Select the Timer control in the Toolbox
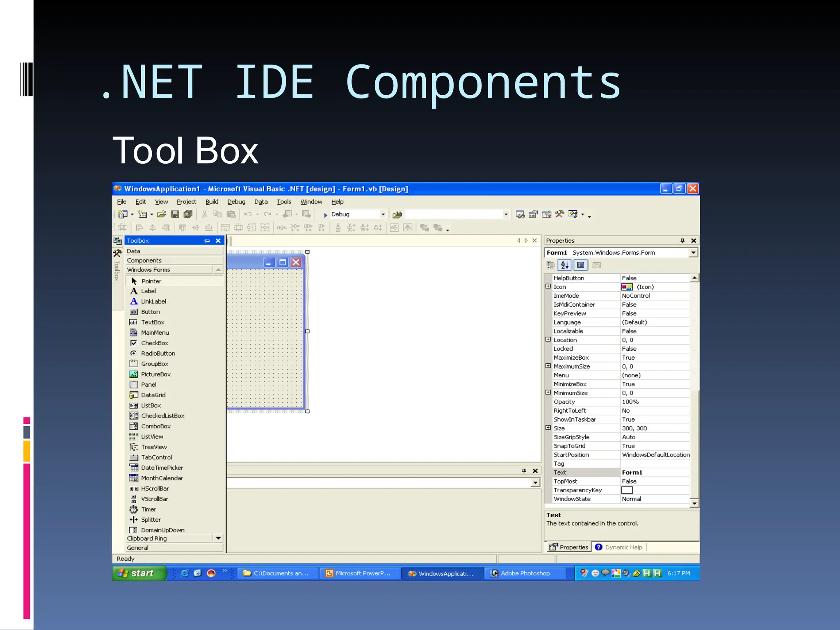Screen dimensions: 840x630 click(x=175, y=509)
